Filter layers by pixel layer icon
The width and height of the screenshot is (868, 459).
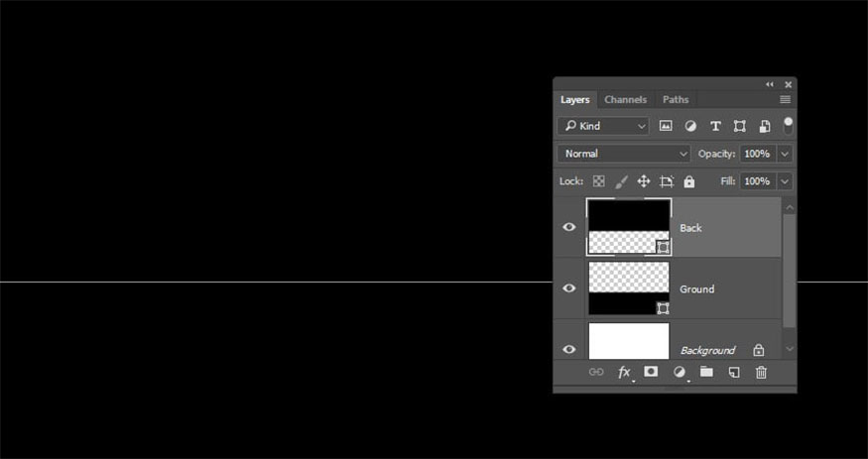(x=666, y=126)
